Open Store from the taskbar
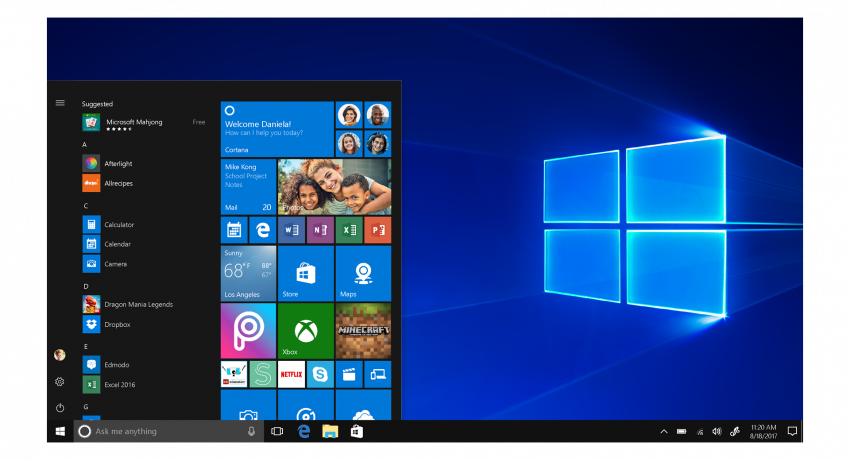 point(357,431)
